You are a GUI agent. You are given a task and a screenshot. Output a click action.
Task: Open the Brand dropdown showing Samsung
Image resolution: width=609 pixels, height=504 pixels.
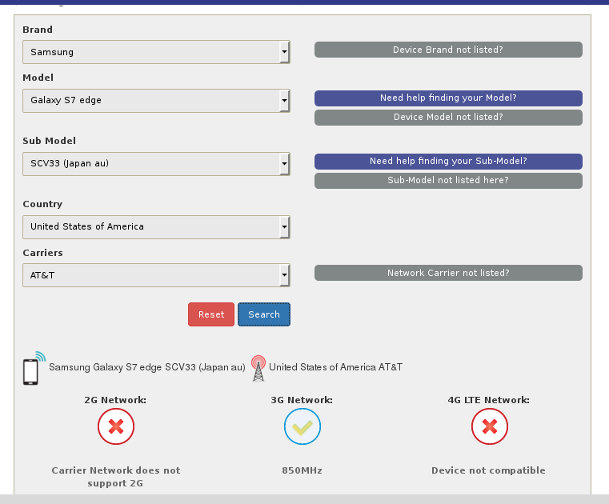tap(156, 52)
